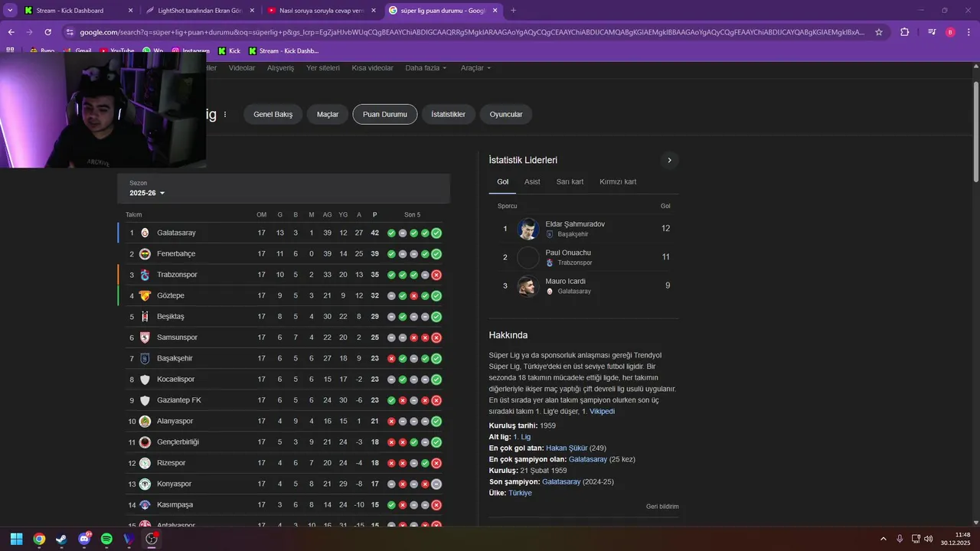The width and height of the screenshot is (980, 551).
Task: Click the Rizespor club logo in standings
Action: click(145, 463)
